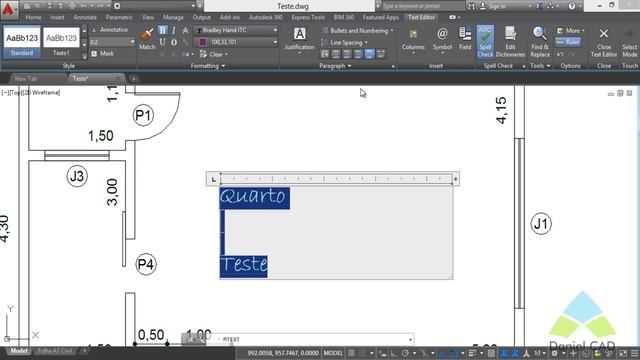Click the ruler tab-stop type L button

(213, 179)
